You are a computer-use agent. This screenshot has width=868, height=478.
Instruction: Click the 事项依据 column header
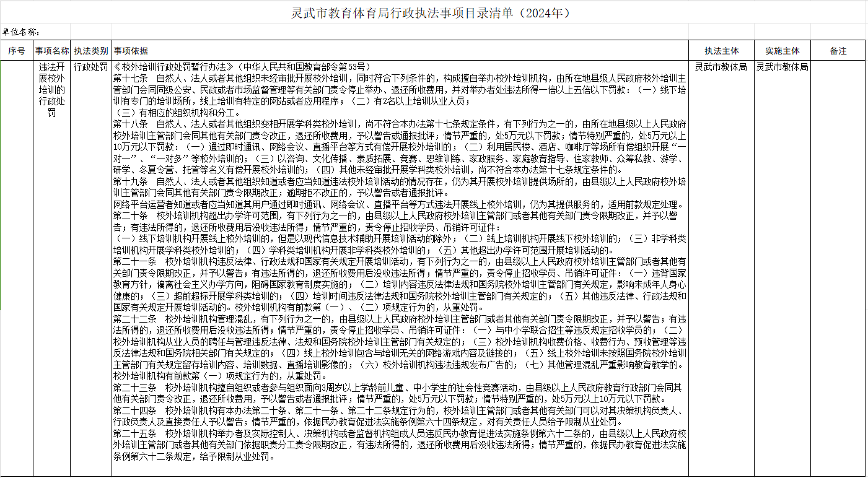[x=131, y=51]
